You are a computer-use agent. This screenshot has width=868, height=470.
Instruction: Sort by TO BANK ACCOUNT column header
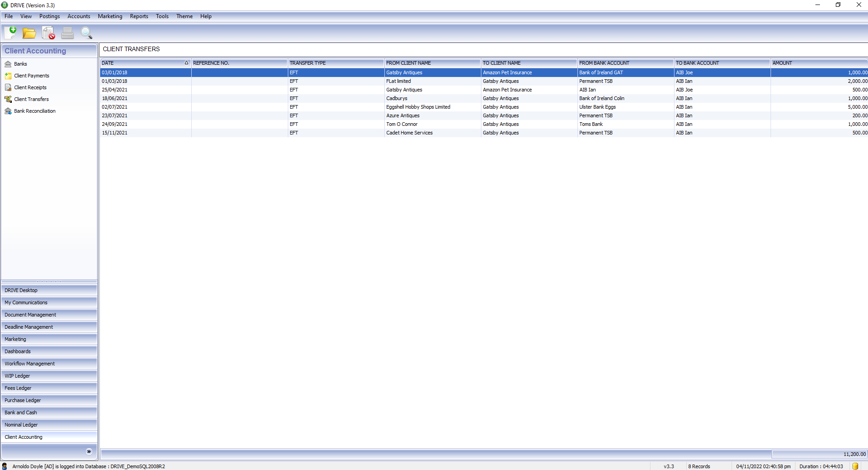[x=722, y=63]
